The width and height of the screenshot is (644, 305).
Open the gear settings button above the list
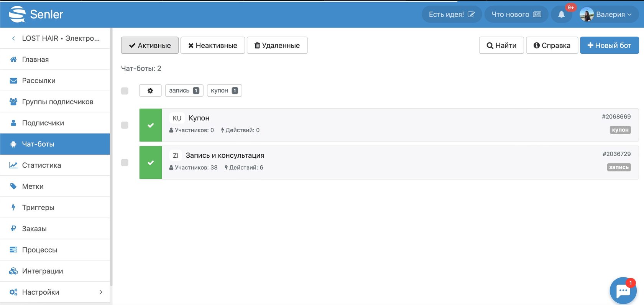(x=150, y=91)
